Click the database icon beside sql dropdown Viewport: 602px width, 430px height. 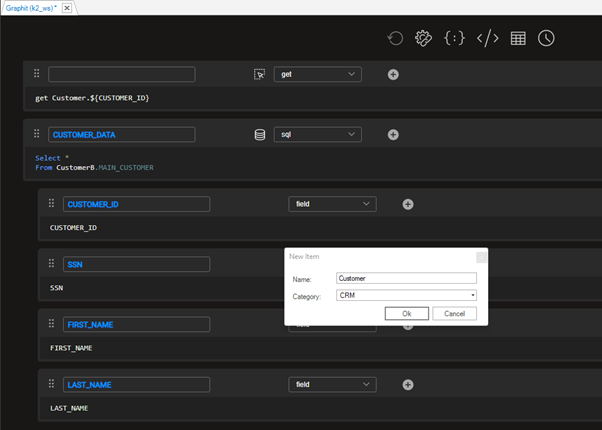pyautogui.click(x=260, y=134)
